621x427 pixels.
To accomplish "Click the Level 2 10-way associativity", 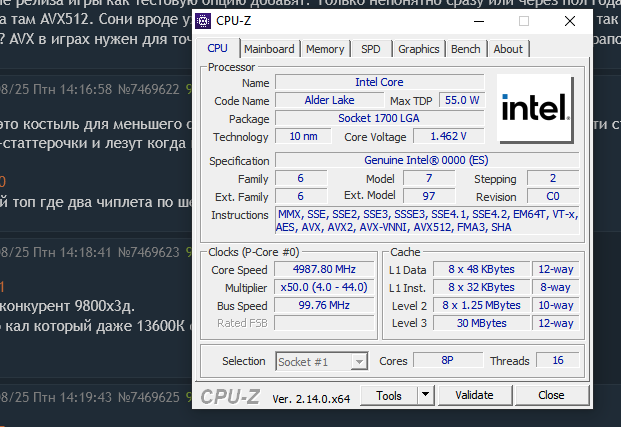I will click(x=556, y=305).
